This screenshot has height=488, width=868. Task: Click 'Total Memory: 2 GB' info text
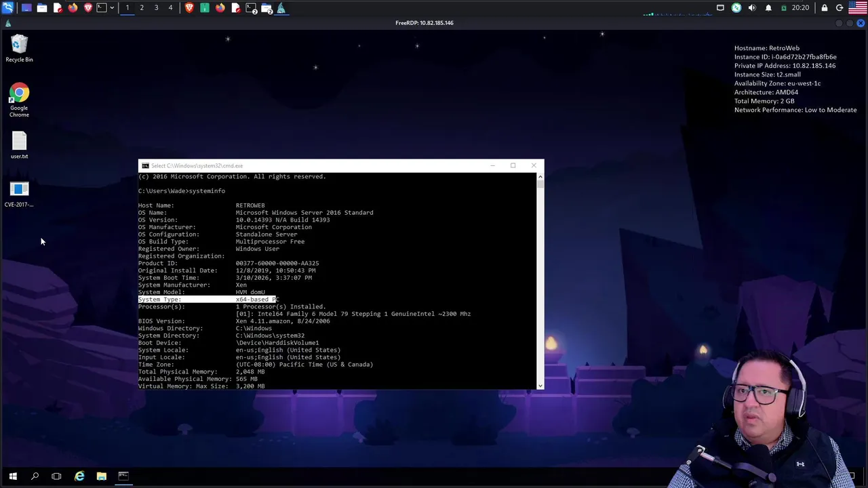click(764, 101)
